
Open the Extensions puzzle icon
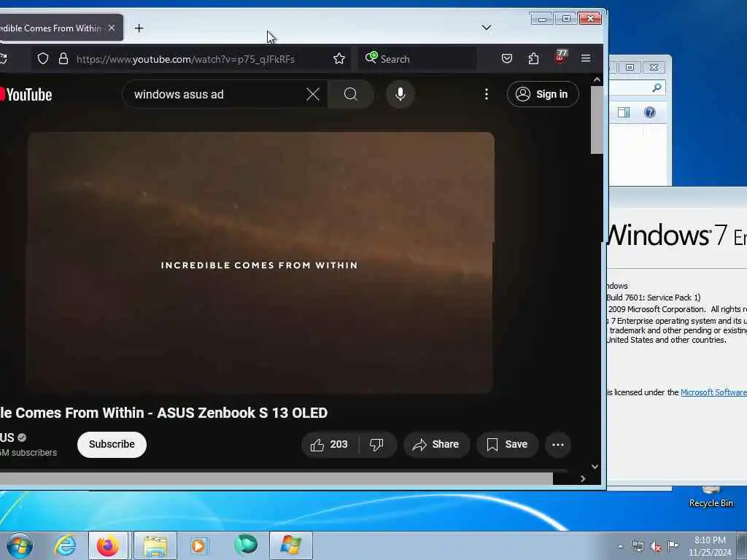point(533,58)
